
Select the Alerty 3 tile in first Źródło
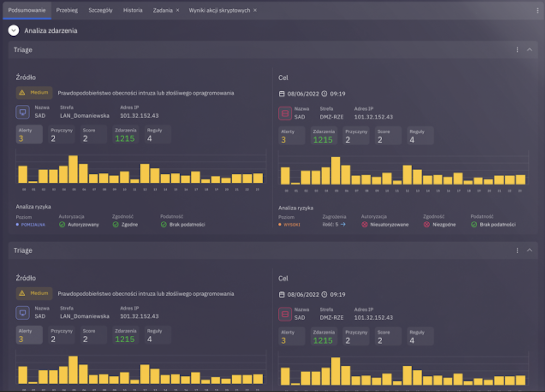point(29,134)
